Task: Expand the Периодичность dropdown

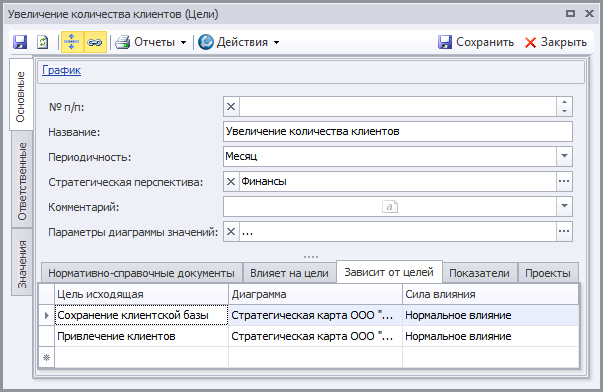Action: tap(564, 156)
